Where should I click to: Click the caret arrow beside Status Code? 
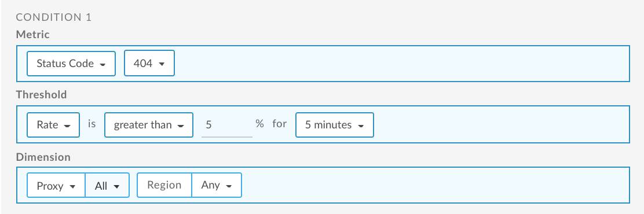point(103,64)
